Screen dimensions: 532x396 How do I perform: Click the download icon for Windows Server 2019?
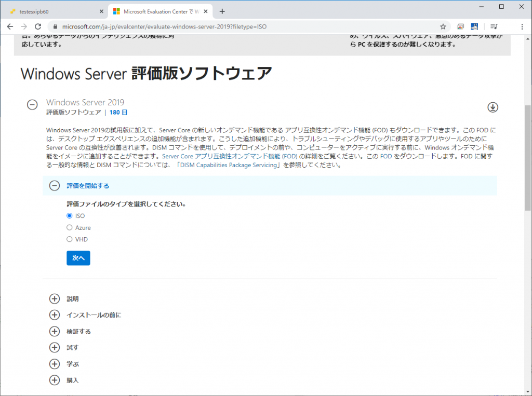[x=493, y=107]
